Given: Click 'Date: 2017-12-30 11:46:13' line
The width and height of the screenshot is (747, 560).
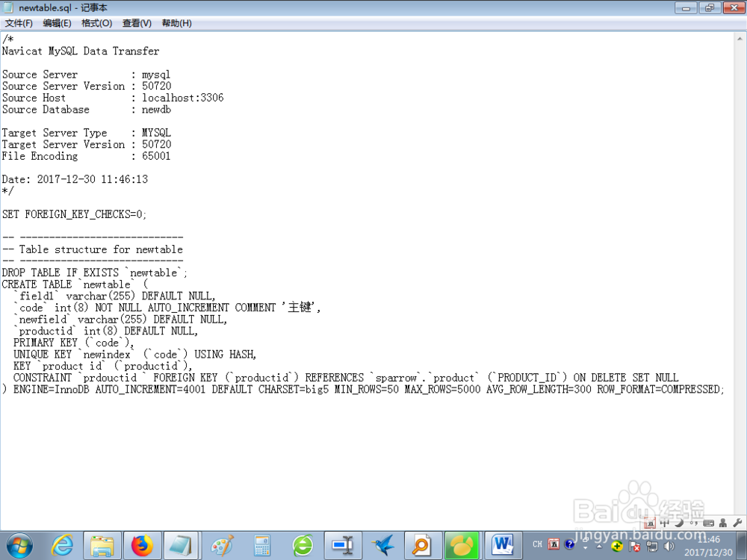Looking at the screenshot, I should click(x=75, y=179).
